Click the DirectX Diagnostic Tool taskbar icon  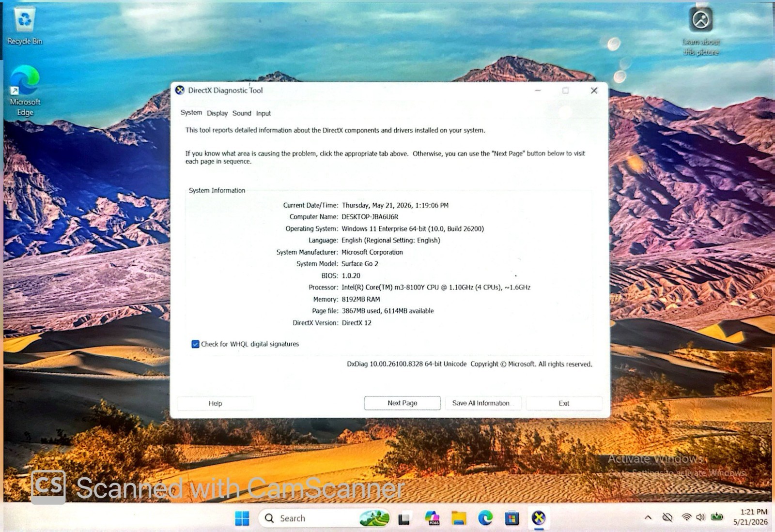click(538, 518)
